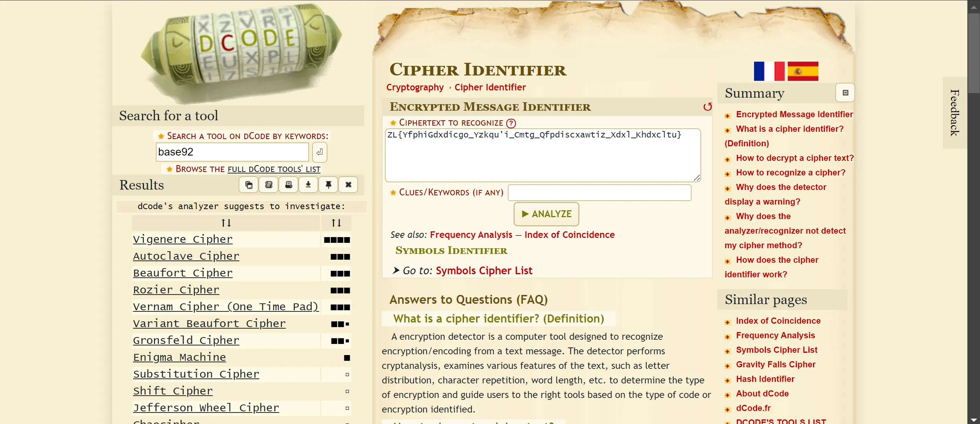Open the Vigenere Cipher result link

click(183, 239)
